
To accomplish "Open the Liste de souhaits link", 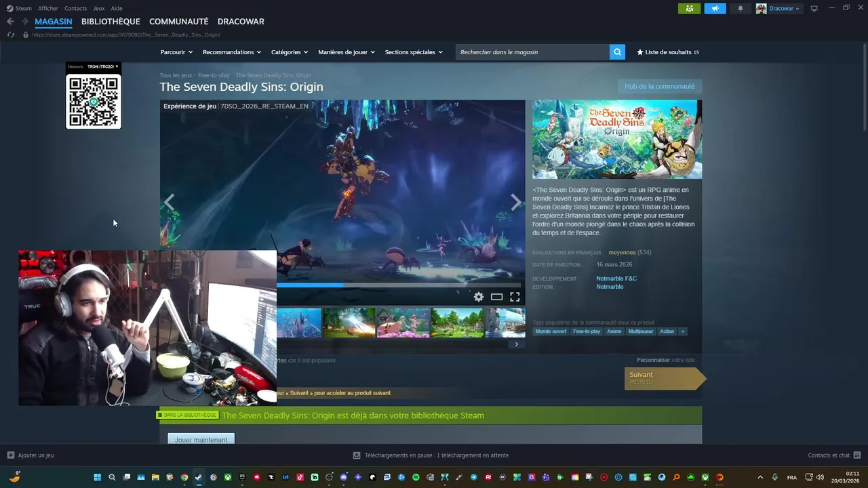I will (x=668, y=52).
